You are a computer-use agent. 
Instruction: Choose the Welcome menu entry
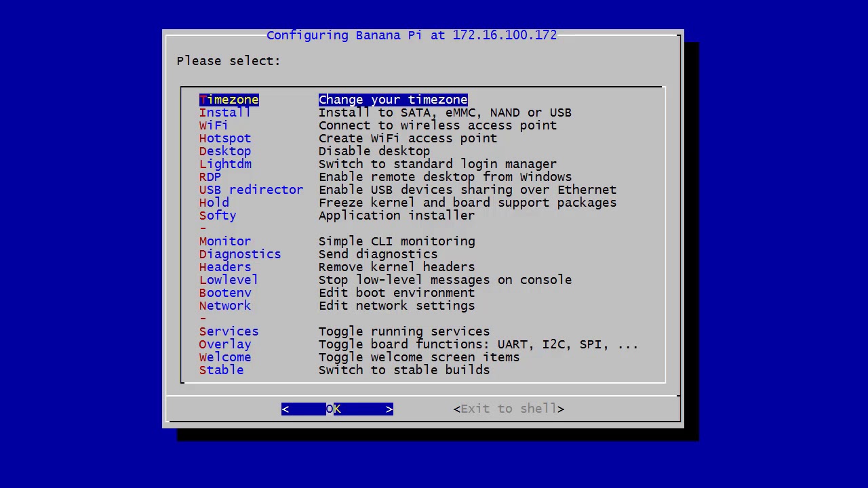225,357
